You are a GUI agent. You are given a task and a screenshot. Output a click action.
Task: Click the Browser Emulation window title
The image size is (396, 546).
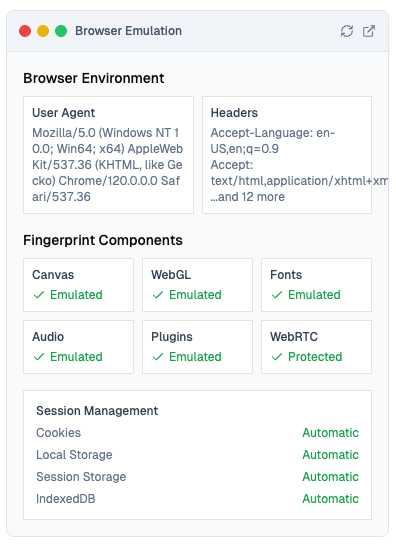129,31
